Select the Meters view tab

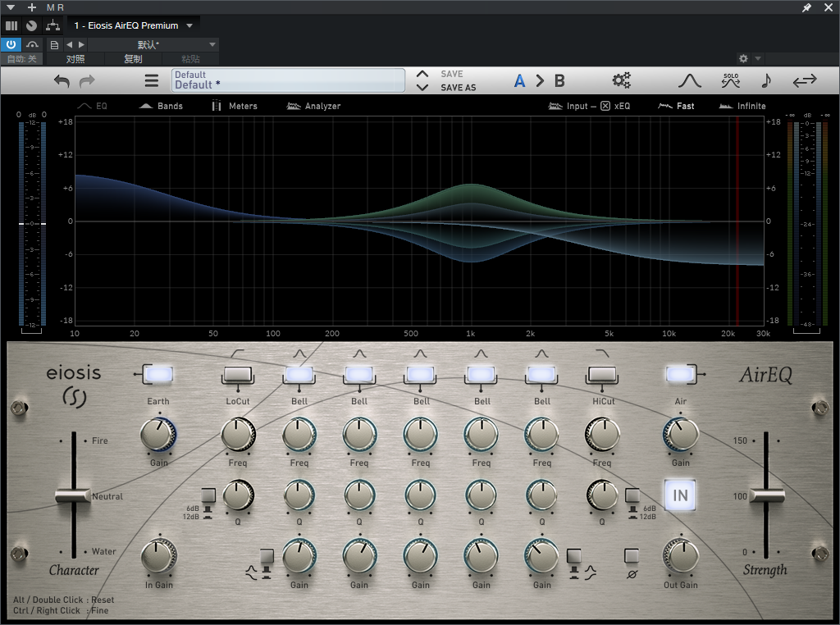235,106
